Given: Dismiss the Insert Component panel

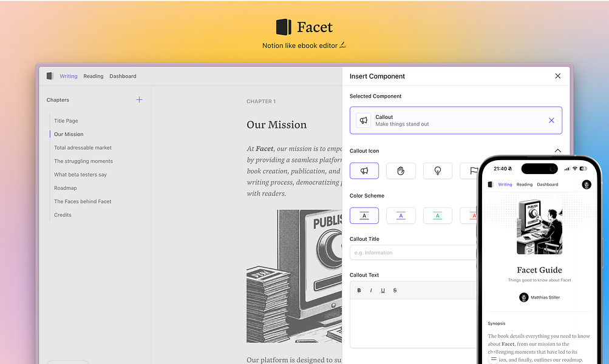Looking at the screenshot, I should click(x=557, y=76).
